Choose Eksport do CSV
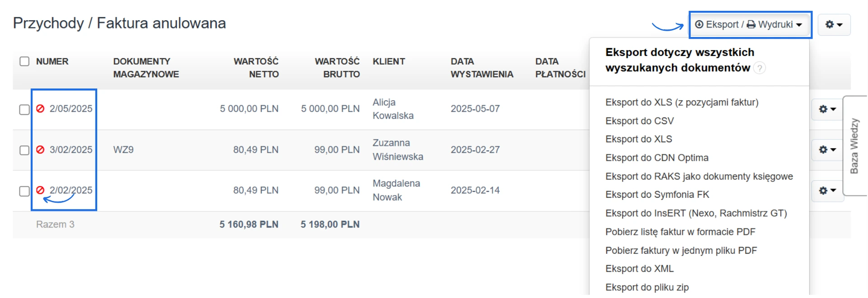The width and height of the screenshot is (868, 298). pos(639,121)
